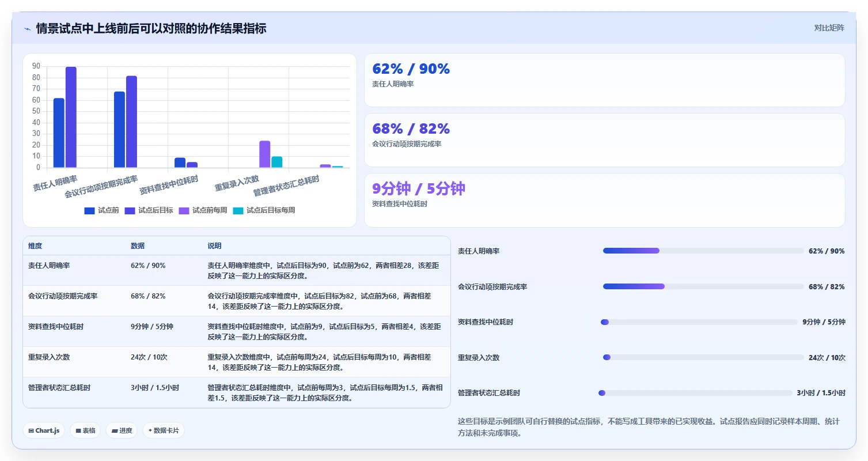Click table value 24次 / 10次
The height and width of the screenshot is (461, 868).
point(149,357)
